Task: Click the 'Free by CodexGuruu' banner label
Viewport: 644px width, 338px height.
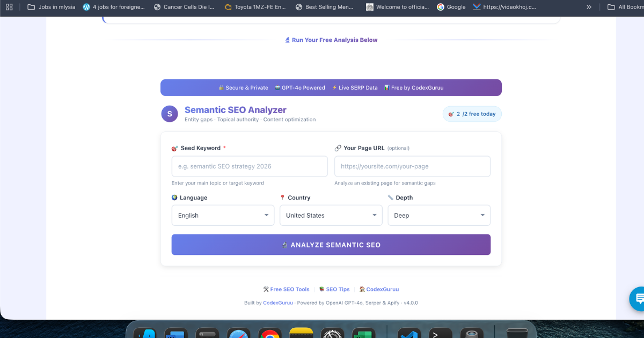Action: click(414, 87)
